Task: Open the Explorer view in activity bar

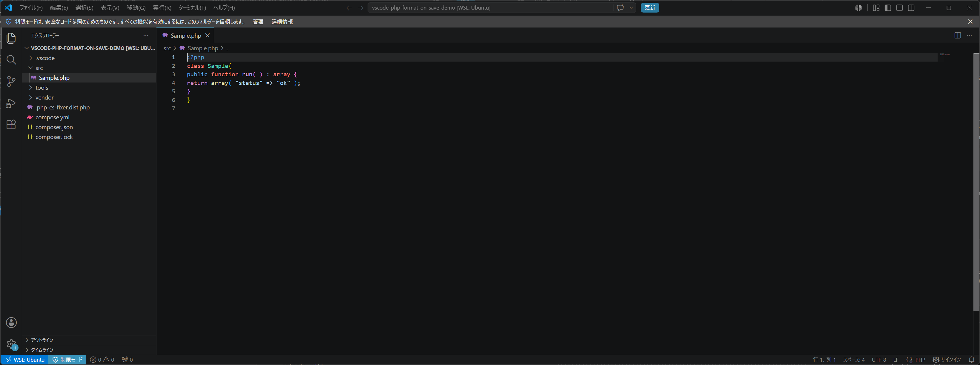Action: pos(11,38)
